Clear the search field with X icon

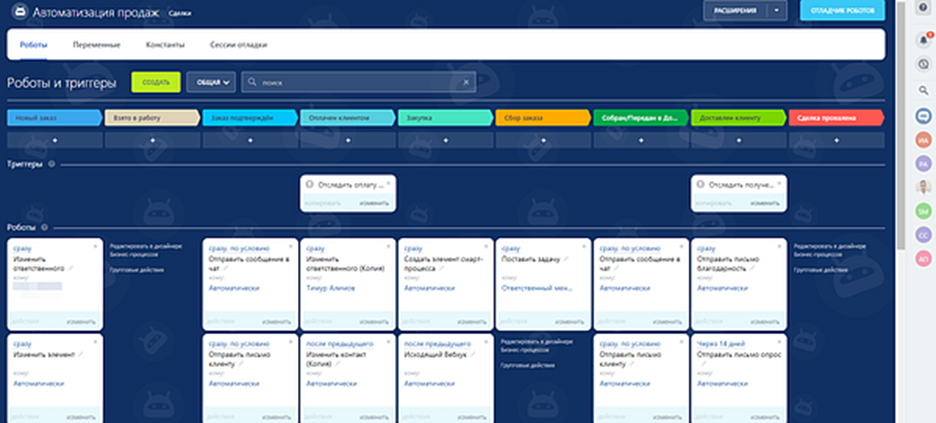point(465,82)
